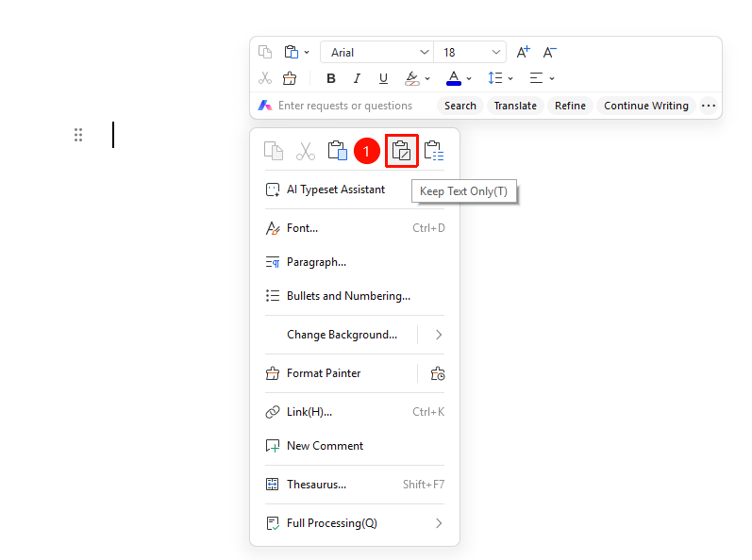This screenshot has width=752, height=560.
Task: Click the Continue Writing button
Action: [646, 106]
